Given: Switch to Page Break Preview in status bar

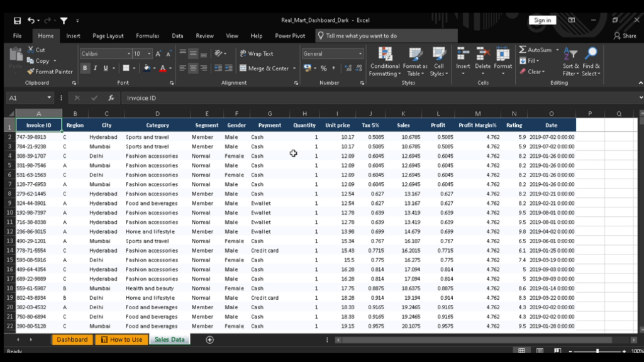Looking at the screenshot, I should [557, 351].
